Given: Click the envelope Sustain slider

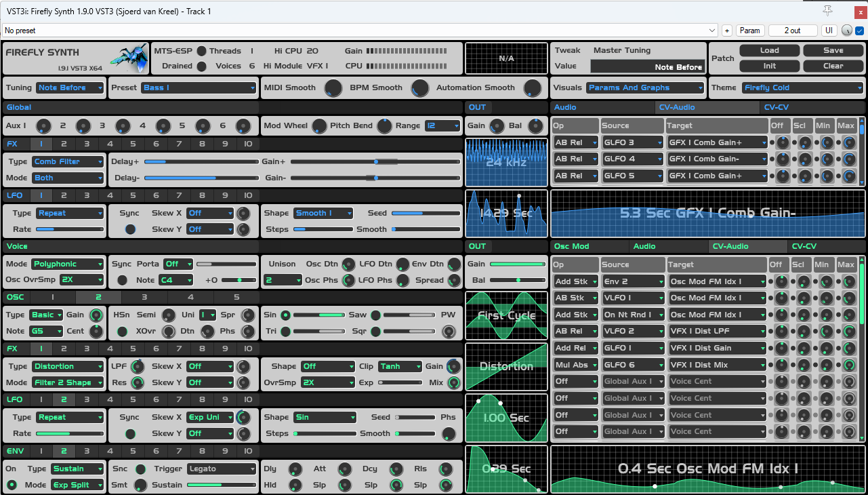Looking at the screenshot, I should pyautogui.click(x=221, y=486).
